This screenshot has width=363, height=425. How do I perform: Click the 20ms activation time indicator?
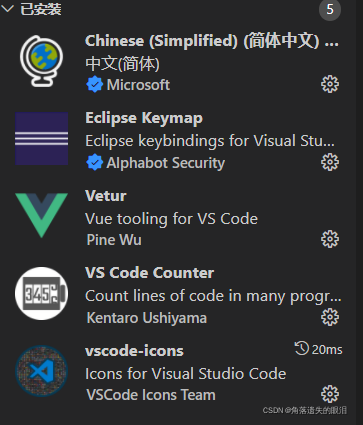pos(318,349)
